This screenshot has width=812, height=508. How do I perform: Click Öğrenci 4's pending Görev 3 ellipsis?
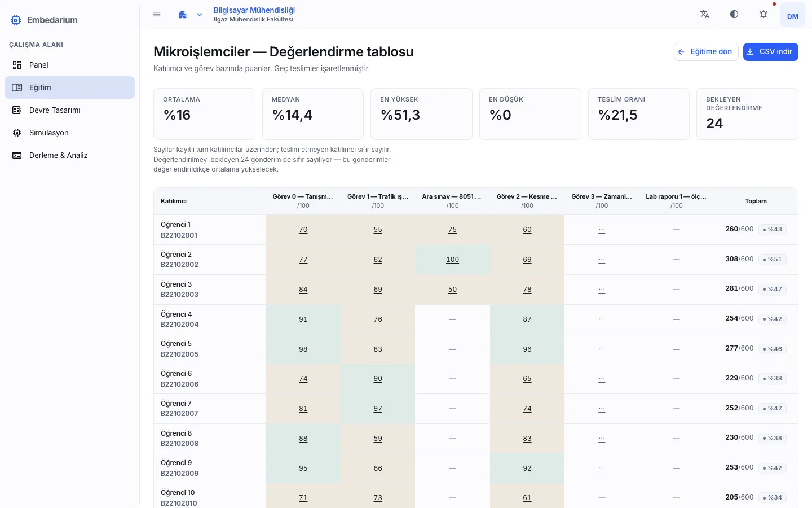[602, 319]
